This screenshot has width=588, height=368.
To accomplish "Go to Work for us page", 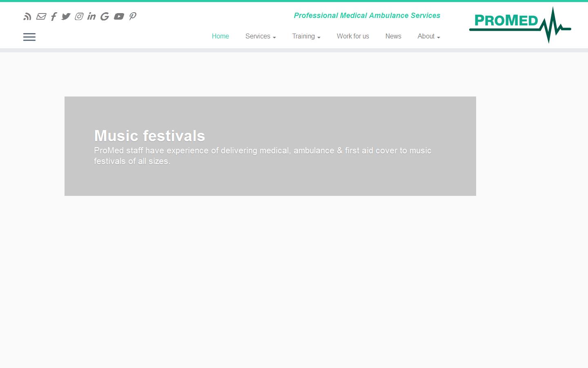I will (x=353, y=36).
